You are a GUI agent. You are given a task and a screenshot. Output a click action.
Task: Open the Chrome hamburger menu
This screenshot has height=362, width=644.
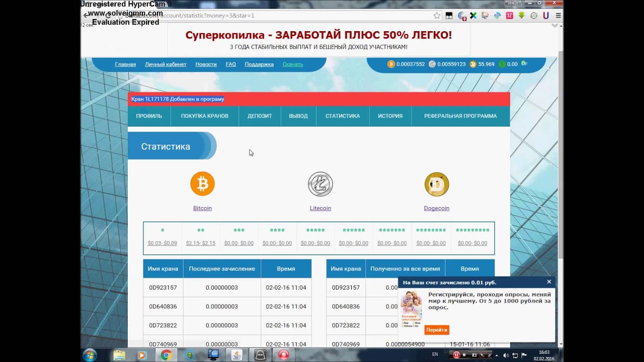(558, 16)
